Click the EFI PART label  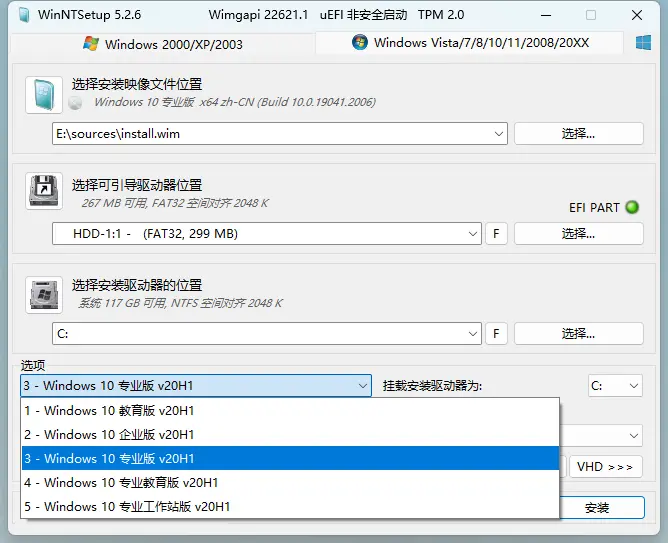pyautogui.click(x=594, y=208)
